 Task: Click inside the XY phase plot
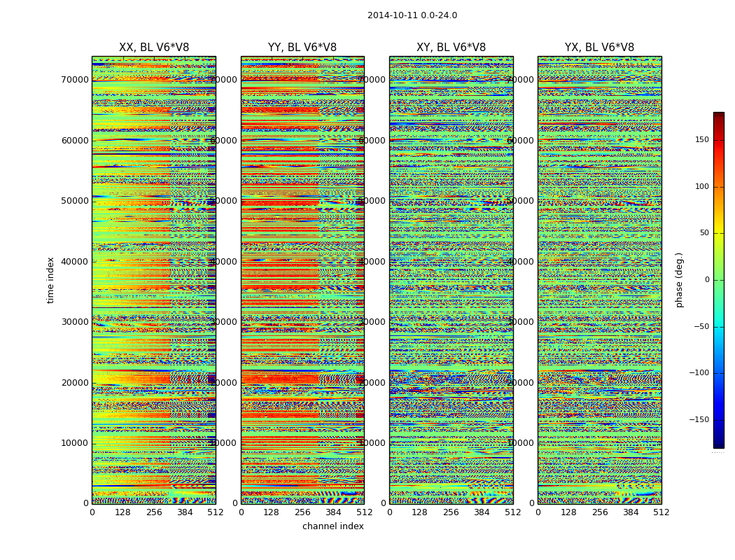[451, 280]
